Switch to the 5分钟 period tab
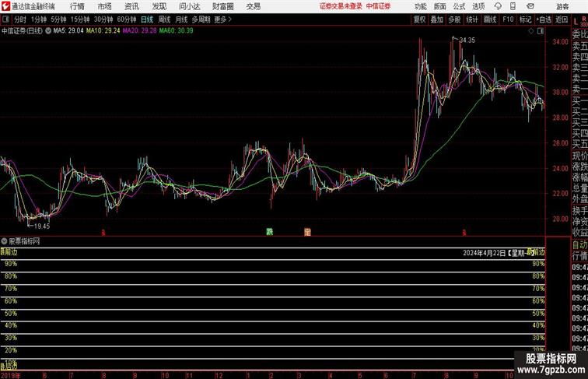The width and height of the screenshot is (588, 379). [x=58, y=19]
